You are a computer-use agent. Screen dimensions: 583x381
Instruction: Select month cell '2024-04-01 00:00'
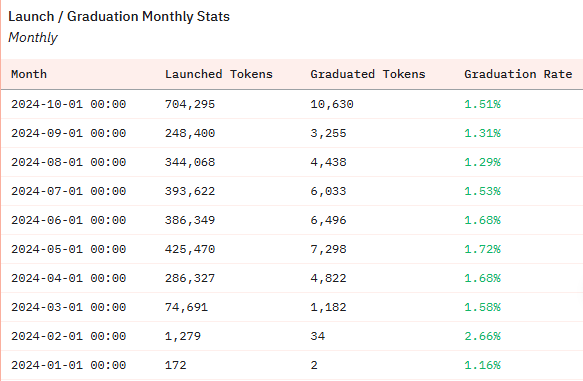tap(69, 278)
